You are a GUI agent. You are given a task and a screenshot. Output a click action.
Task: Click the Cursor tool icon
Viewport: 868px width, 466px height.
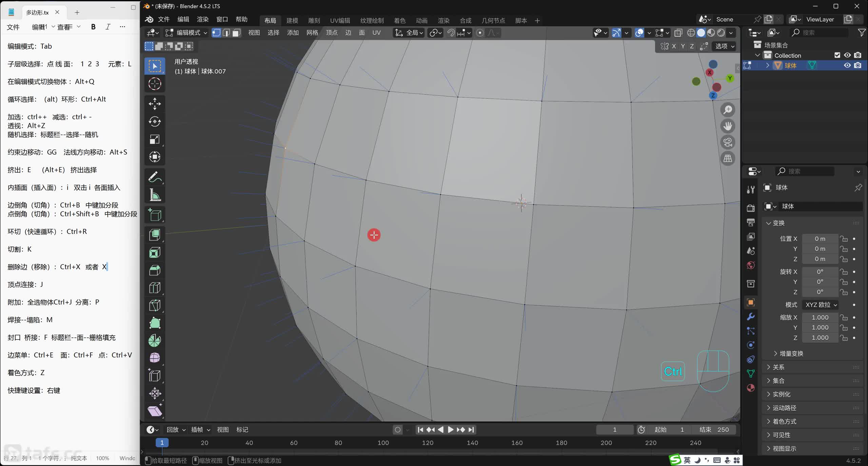[155, 83]
